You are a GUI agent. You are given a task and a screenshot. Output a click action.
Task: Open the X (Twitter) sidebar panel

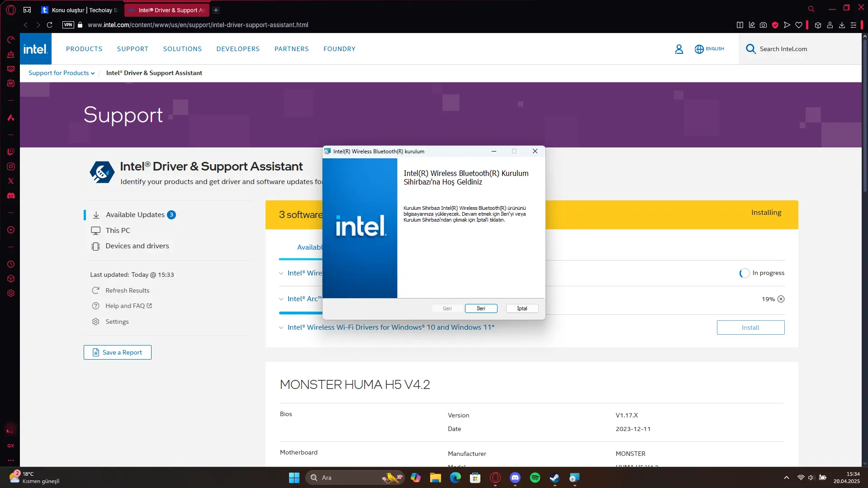11,181
